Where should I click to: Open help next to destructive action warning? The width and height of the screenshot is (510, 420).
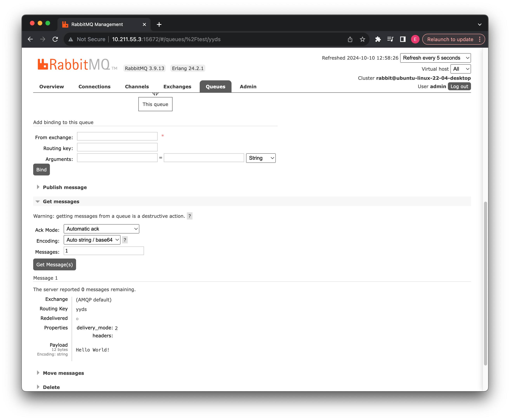click(x=189, y=216)
